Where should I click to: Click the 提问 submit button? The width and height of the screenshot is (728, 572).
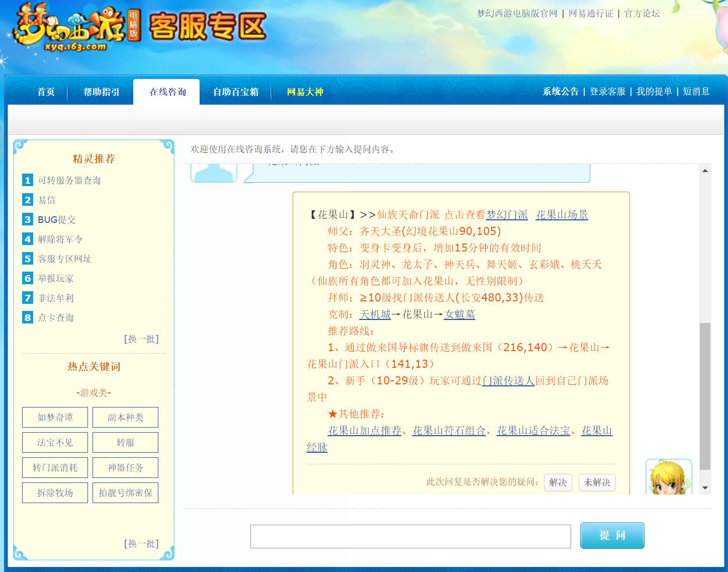(x=612, y=535)
